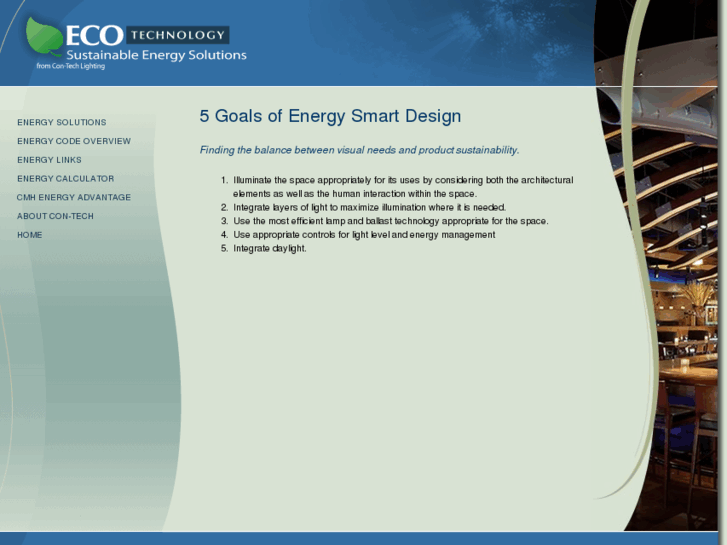Viewport: 727px width, 545px height.
Task: Go to the Energy Links page
Action: click(x=49, y=160)
